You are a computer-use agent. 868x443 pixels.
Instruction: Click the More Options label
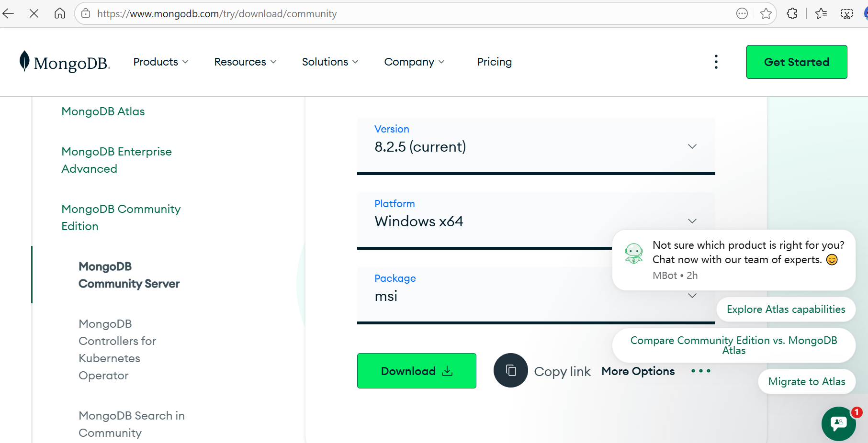tap(638, 371)
